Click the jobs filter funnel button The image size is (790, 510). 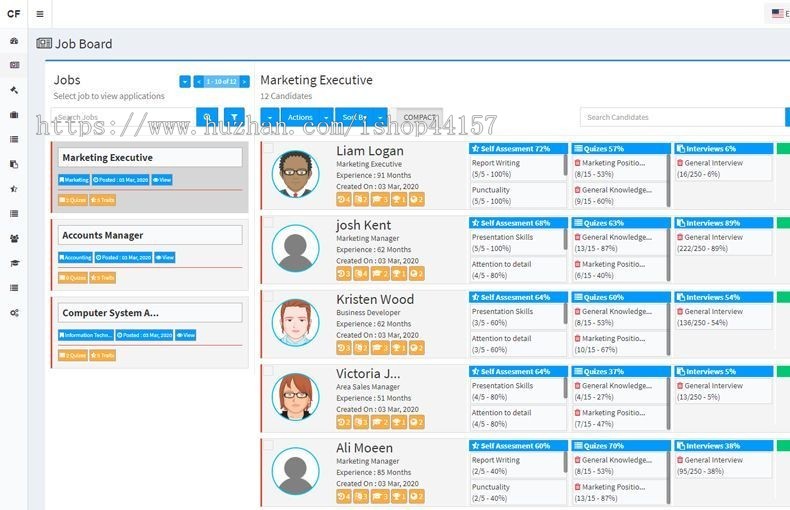(x=234, y=117)
